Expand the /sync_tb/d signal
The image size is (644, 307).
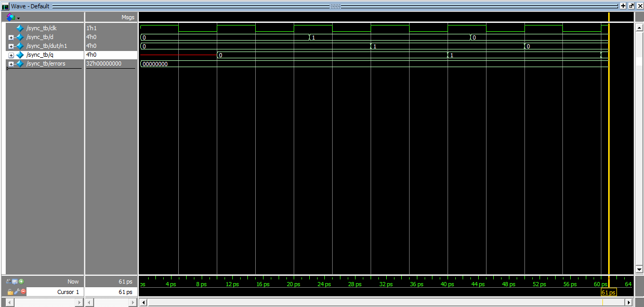[x=11, y=37]
